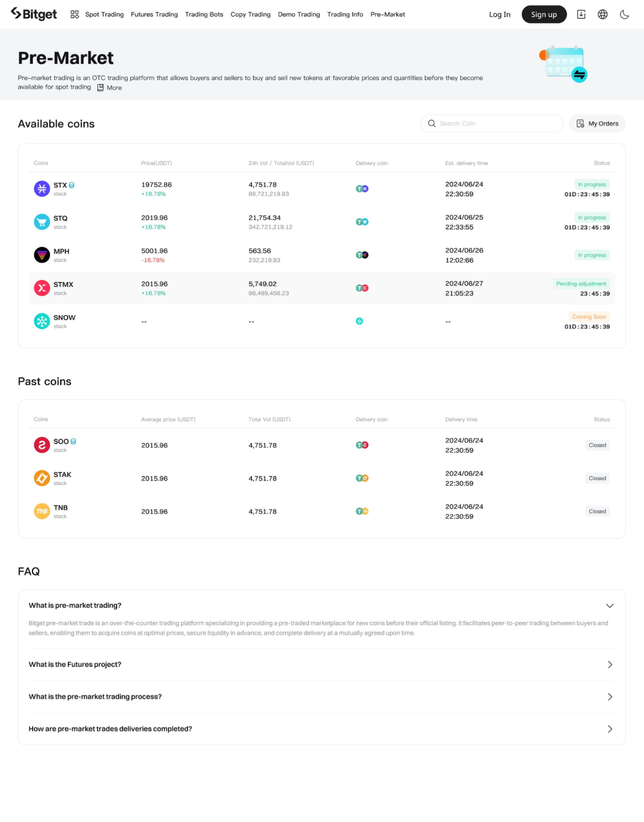The height and width of the screenshot is (822, 644).
Task: Click the STMX coin icon
Action: click(42, 288)
